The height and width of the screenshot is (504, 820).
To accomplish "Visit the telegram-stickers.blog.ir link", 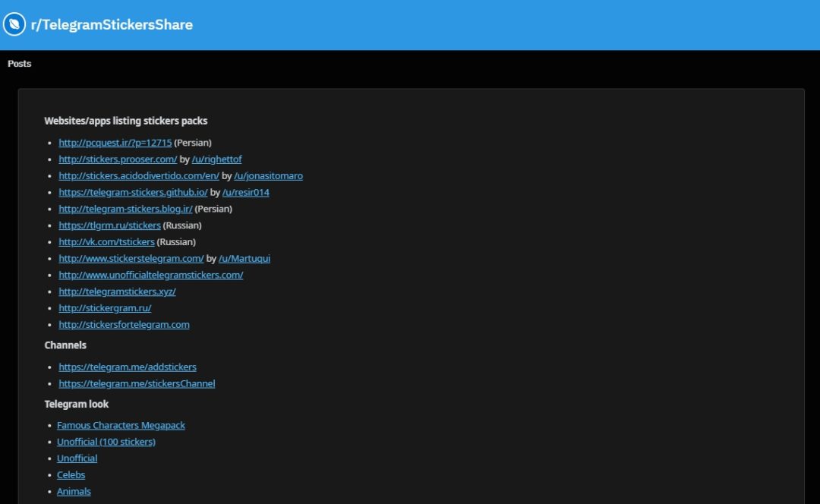I will pyautogui.click(x=125, y=209).
